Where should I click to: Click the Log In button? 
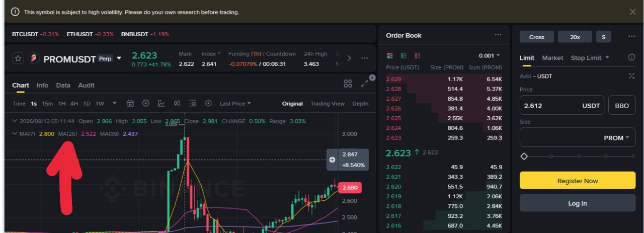pyautogui.click(x=578, y=203)
